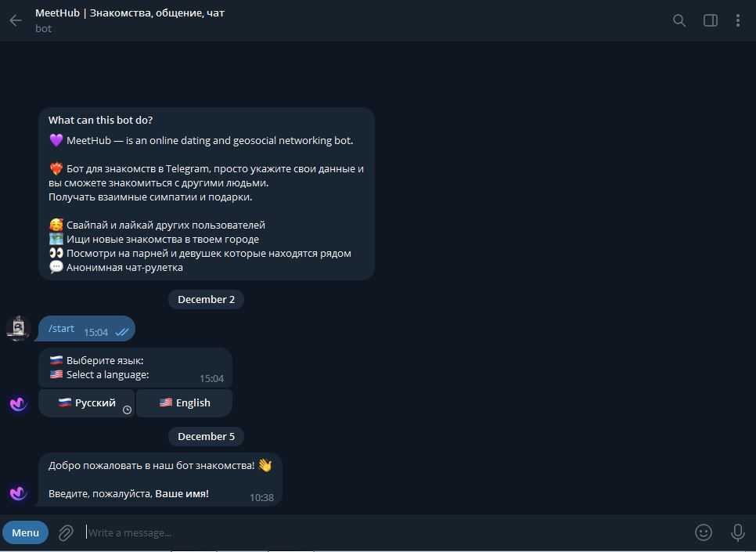Open the MeetHub chat title header
The image size is (756, 552).
tap(130, 13)
